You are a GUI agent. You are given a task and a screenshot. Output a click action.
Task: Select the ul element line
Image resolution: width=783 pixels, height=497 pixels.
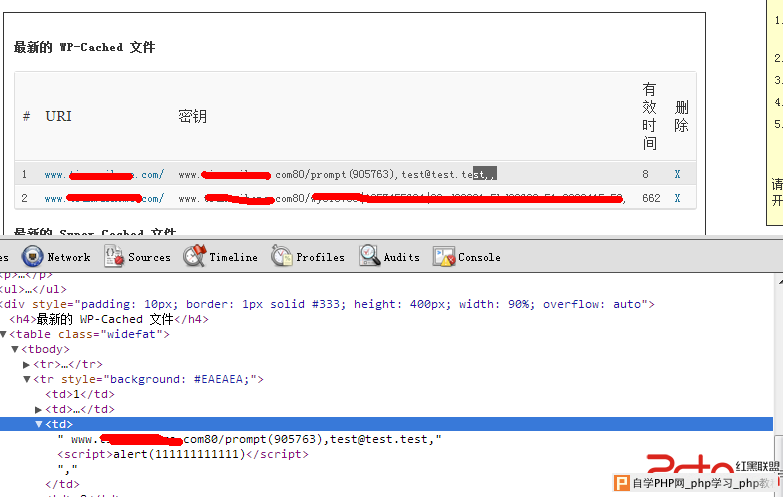[33, 289]
